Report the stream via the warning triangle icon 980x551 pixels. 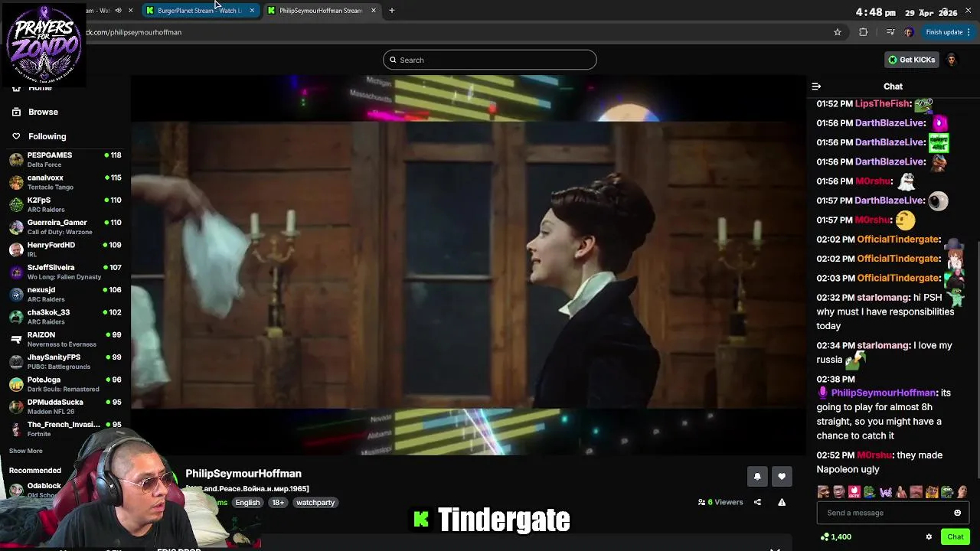tap(782, 502)
